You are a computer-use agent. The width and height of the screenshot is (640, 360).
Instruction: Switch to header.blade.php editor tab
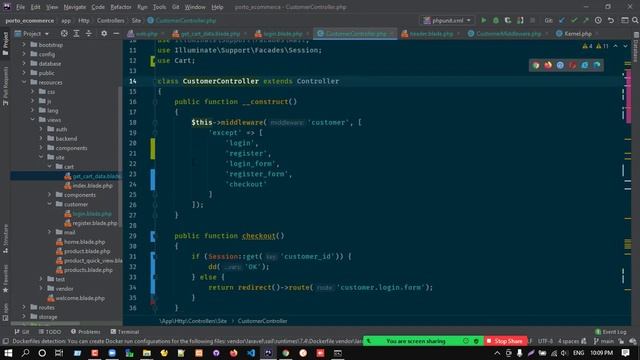(x=431, y=33)
